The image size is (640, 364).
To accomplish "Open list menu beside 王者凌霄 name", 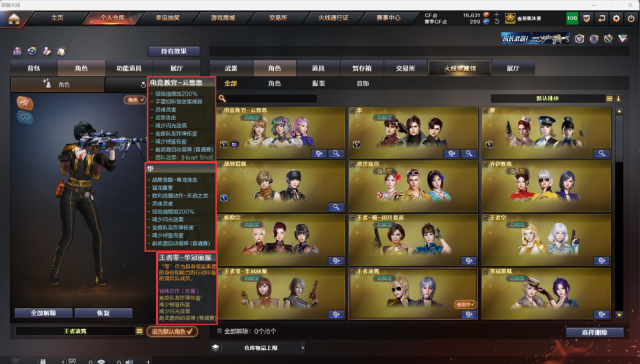I will click(x=139, y=331).
